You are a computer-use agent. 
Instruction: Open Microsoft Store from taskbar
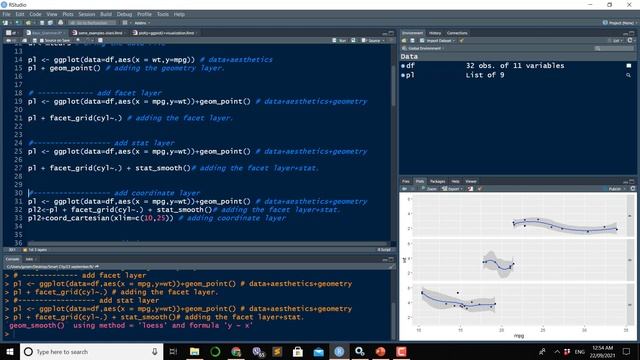coord(298,351)
